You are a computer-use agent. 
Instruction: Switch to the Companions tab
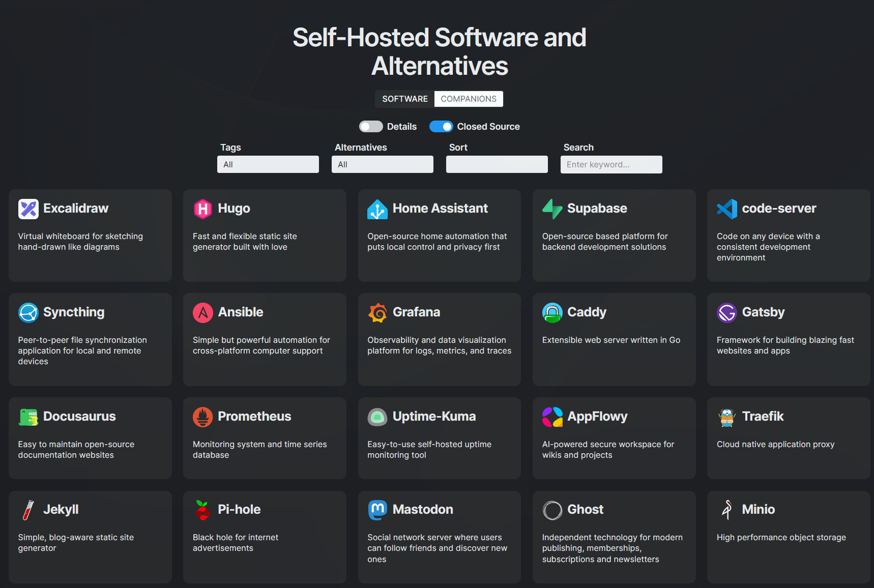coord(468,99)
